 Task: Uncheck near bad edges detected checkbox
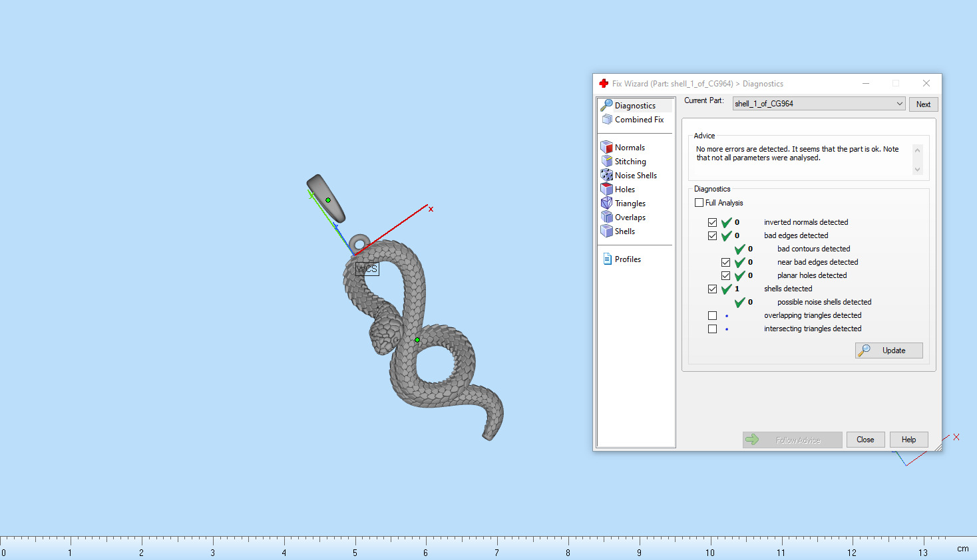coord(725,262)
